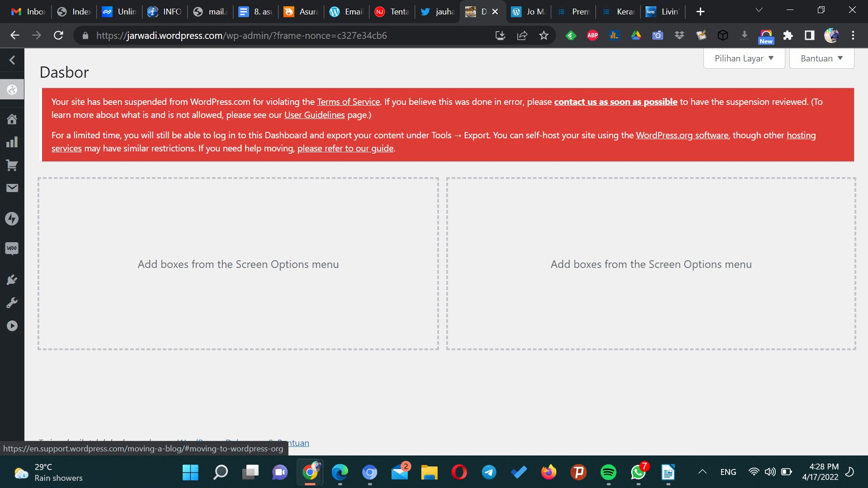Open Spotify from the Windows taskbar
The width and height of the screenshot is (868, 488).
(608, 472)
